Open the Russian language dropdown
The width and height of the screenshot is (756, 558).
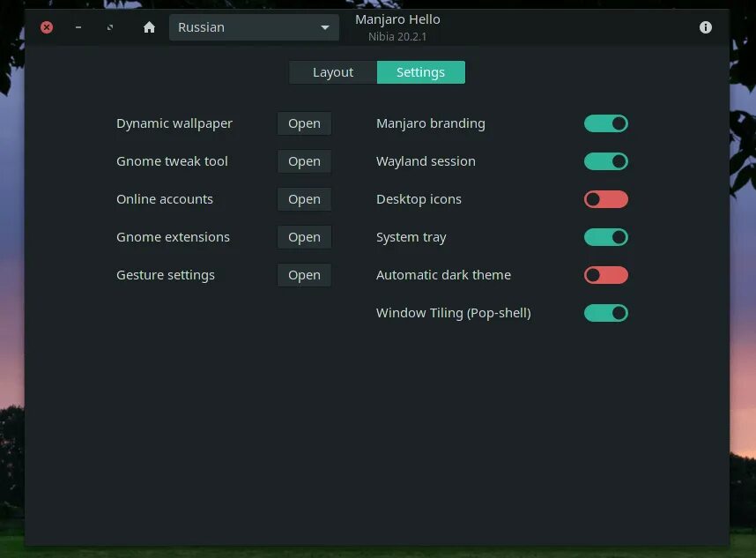254,27
